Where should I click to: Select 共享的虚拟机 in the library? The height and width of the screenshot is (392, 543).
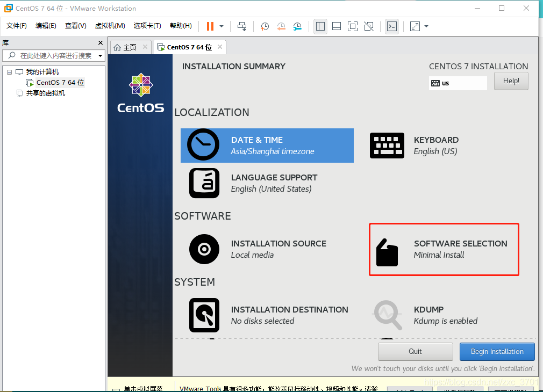[45, 93]
